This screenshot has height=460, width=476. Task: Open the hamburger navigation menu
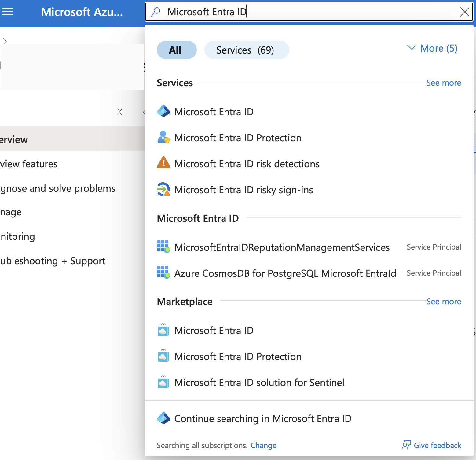click(x=7, y=12)
